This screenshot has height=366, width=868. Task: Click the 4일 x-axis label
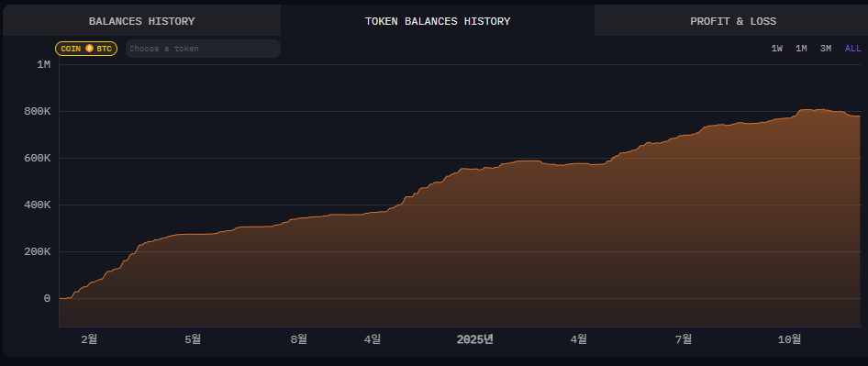pos(373,338)
